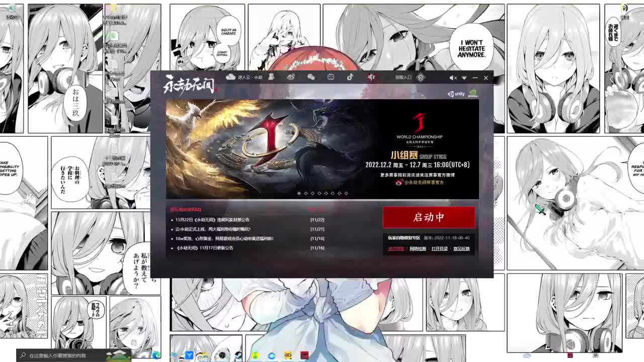Expand the launcher dropdown triangle menu

[464, 78]
